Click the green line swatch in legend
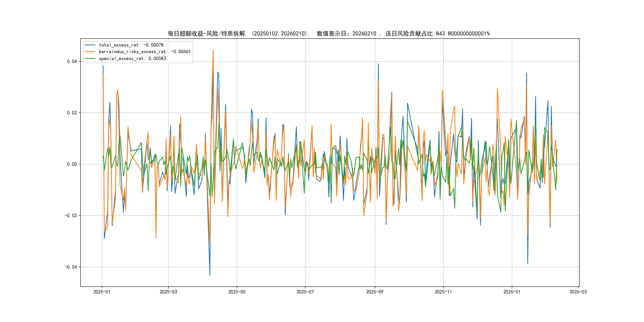This screenshot has width=644, height=322. pyautogui.click(x=90, y=58)
